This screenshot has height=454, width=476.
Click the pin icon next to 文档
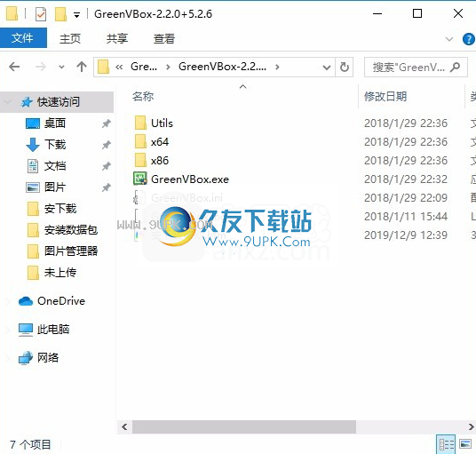[106, 166]
